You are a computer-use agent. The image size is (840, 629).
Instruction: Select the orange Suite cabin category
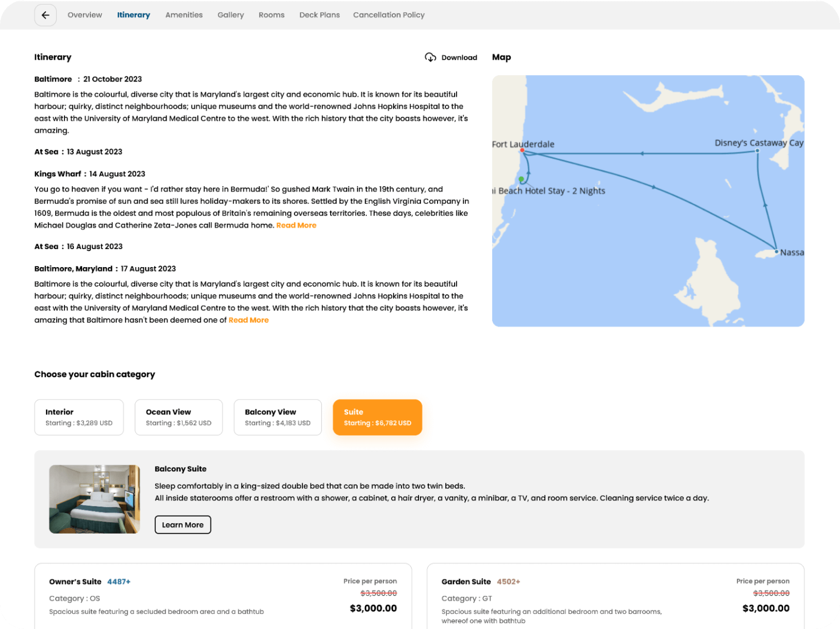tap(377, 417)
